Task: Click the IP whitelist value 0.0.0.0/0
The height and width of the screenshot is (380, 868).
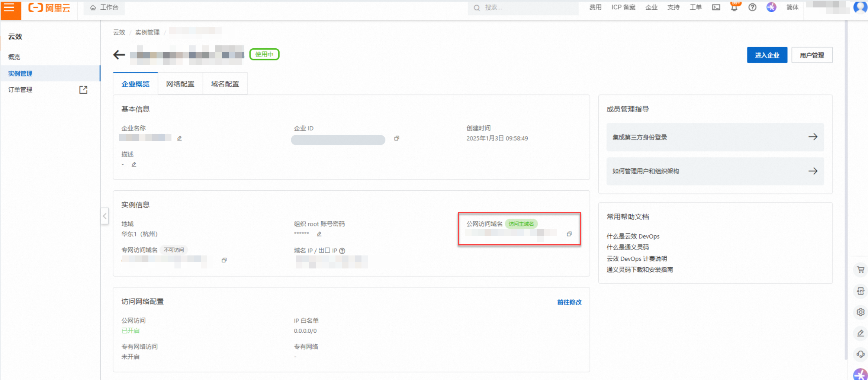Action: [x=305, y=331]
